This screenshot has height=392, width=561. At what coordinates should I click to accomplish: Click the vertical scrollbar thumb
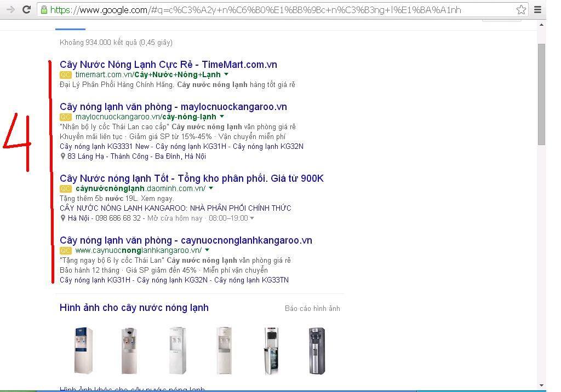[541, 94]
